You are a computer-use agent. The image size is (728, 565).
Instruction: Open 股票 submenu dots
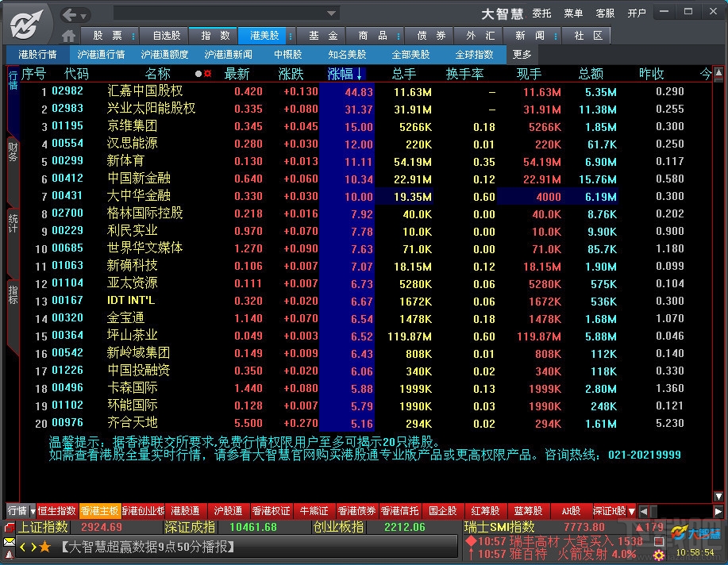coord(133,36)
